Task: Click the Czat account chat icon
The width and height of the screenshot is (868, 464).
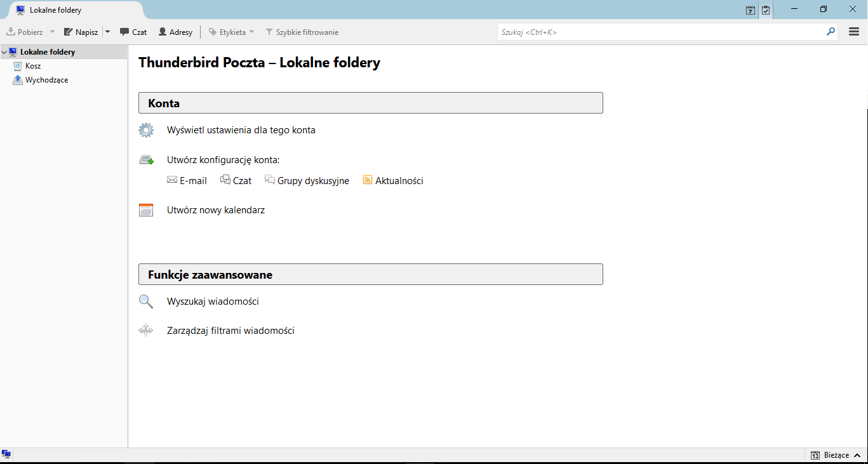Action: pyautogui.click(x=225, y=180)
